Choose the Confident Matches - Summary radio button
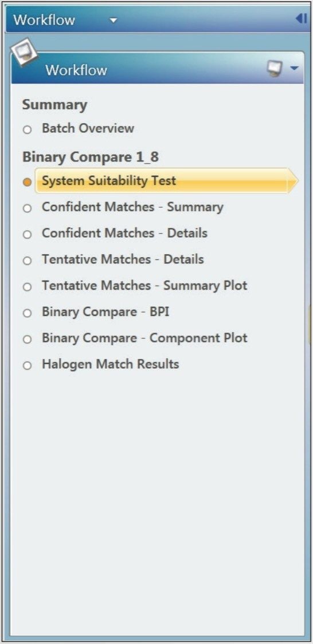This screenshot has width=313, height=644. pyautogui.click(x=27, y=208)
